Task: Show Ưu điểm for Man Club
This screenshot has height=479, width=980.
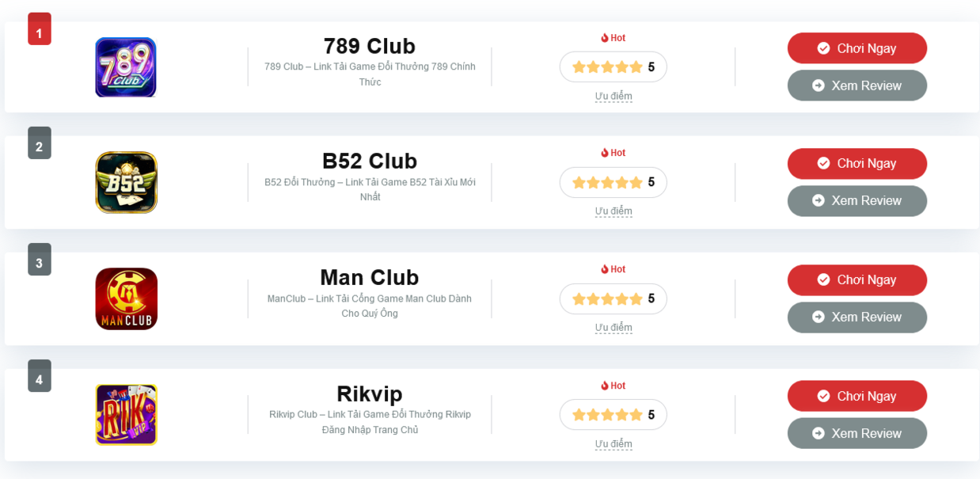Action: tap(613, 327)
